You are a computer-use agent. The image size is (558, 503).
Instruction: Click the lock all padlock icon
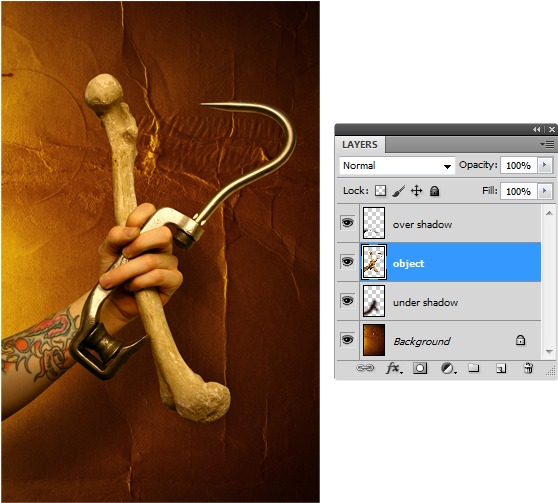point(434,191)
